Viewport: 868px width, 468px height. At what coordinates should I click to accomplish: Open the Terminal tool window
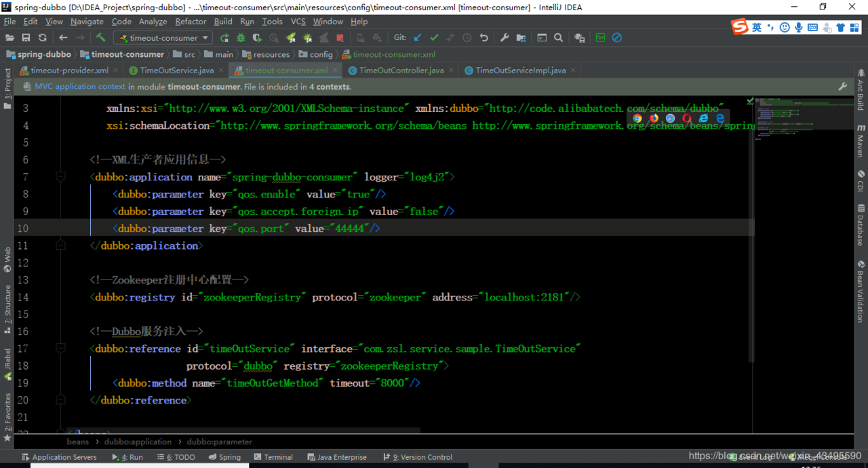273,457
